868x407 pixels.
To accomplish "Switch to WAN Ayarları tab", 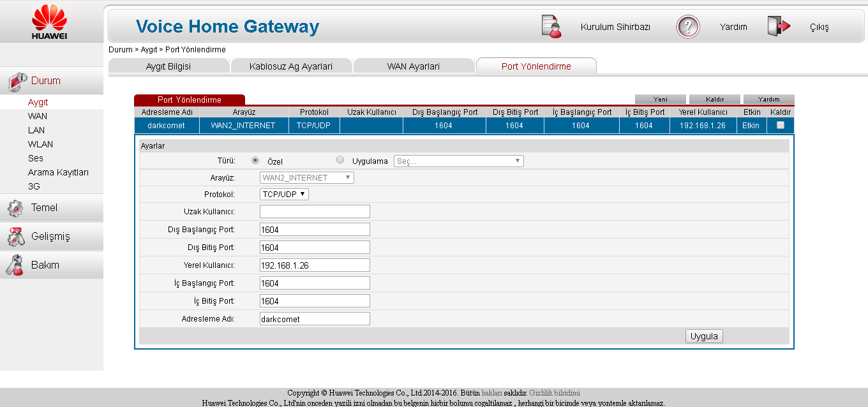I will click(x=414, y=66).
